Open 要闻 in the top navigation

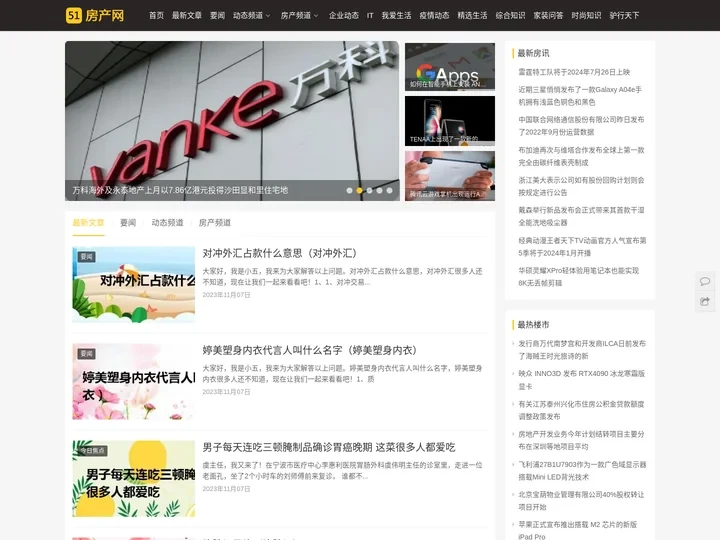(217, 16)
